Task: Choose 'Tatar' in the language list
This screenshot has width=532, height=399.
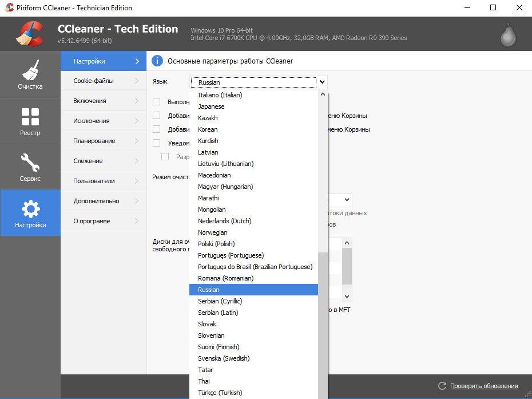Action: (x=254, y=370)
